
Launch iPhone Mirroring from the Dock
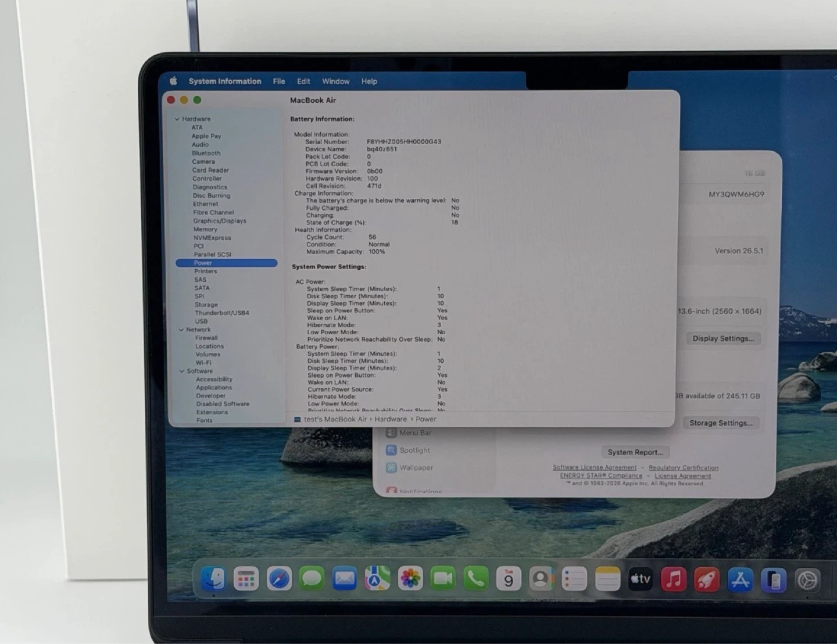(x=774, y=579)
